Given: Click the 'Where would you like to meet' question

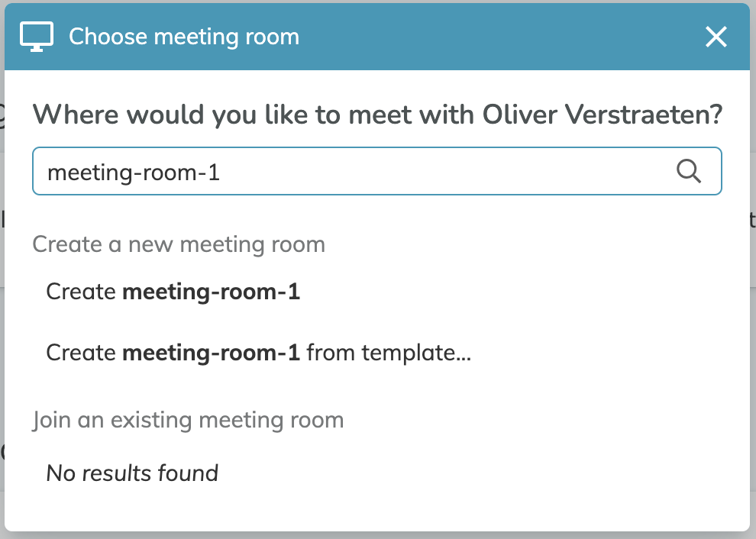Looking at the screenshot, I should click(378, 115).
